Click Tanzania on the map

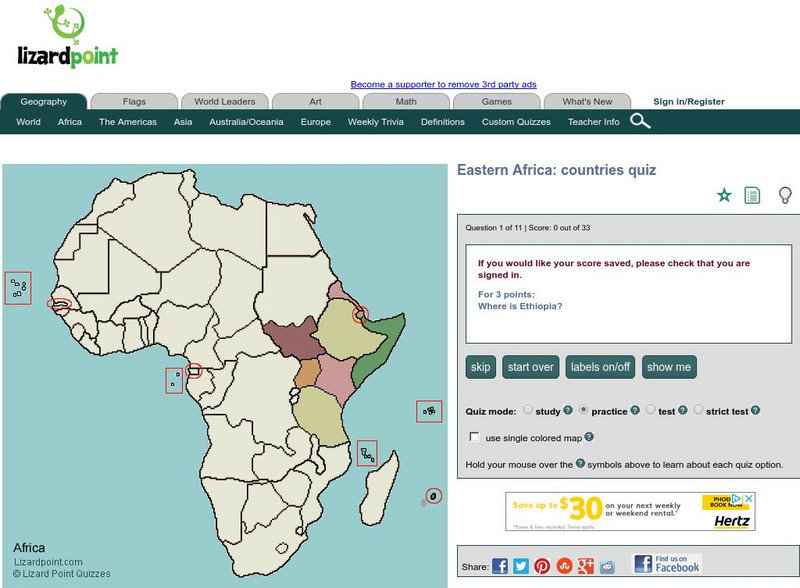coord(321,416)
